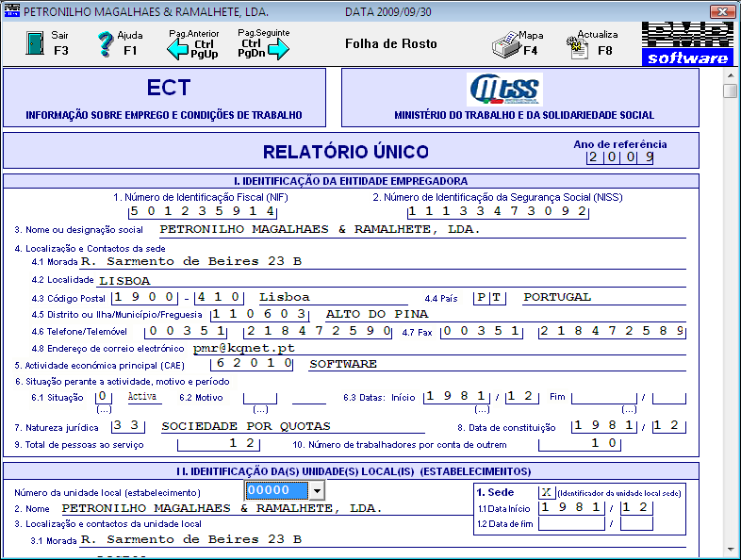741x560 pixels.
Task: Click the Actualiza document icon
Action: click(x=577, y=48)
